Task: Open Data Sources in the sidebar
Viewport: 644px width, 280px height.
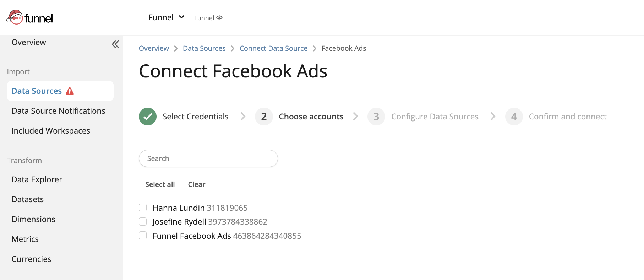Action: (60, 91)
